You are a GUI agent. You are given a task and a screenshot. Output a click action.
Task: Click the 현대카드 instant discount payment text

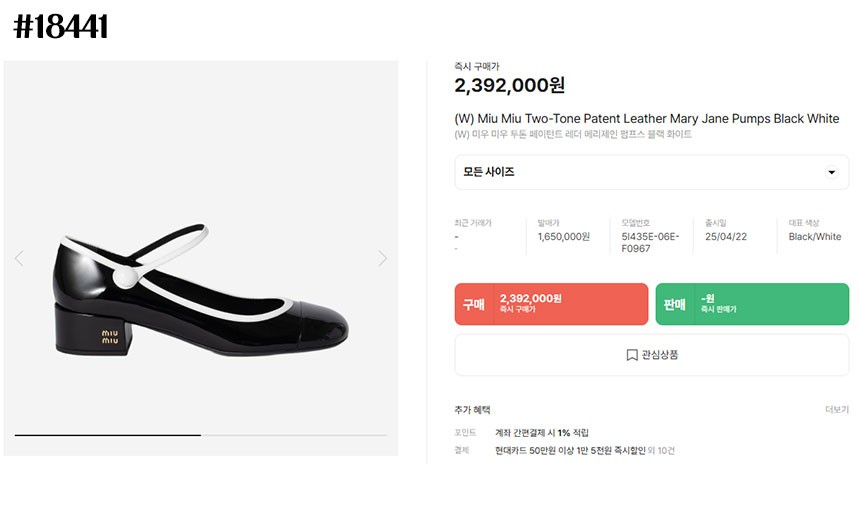pos(570,451)
